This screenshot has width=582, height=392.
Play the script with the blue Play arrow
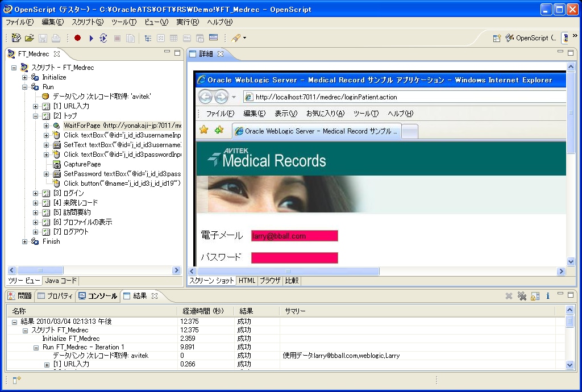point(92,38)
